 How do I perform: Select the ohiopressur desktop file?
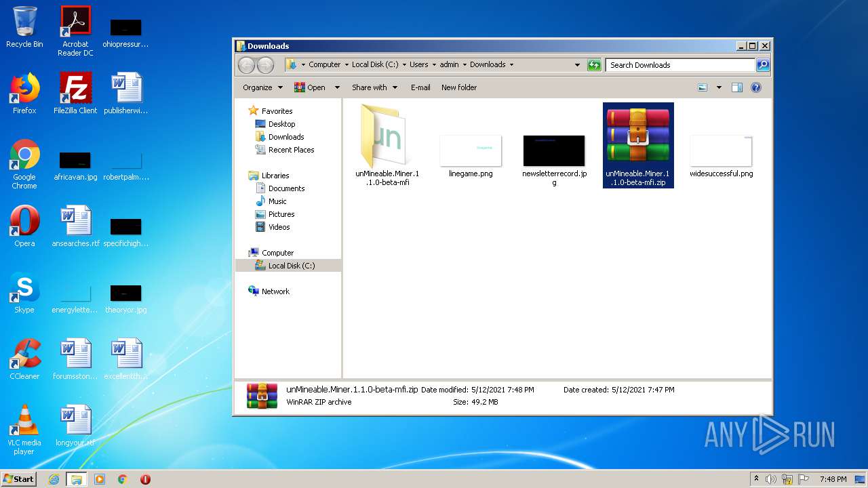(126, 34)
